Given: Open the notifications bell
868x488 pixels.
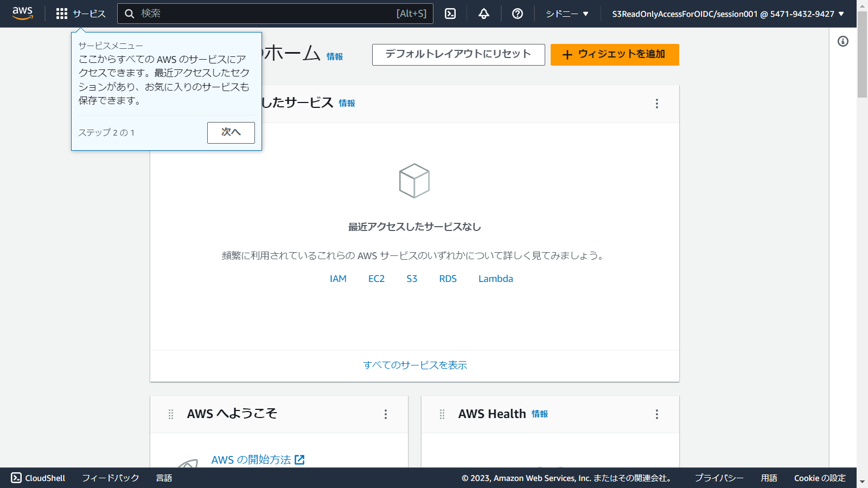Looking at the screenshot, I should pos(484,14).
